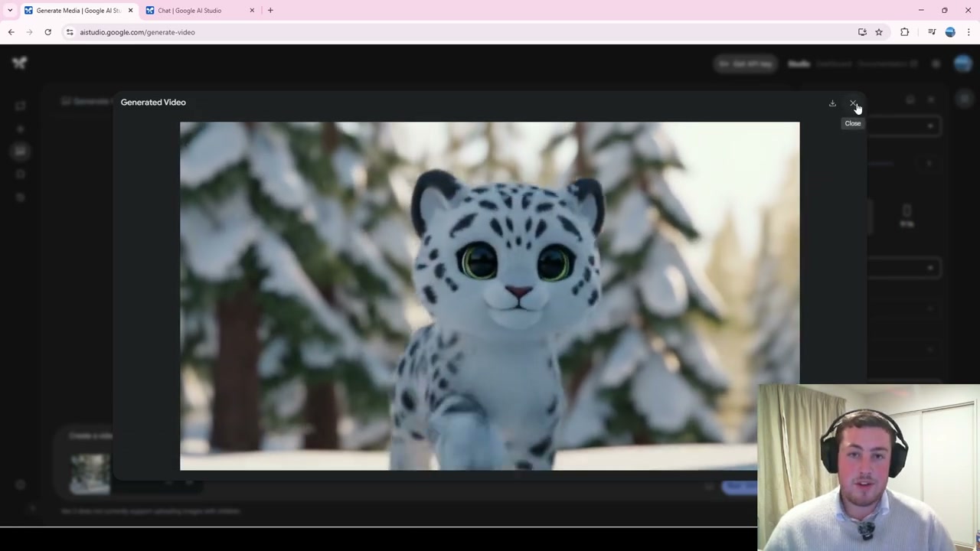
Task: View site information icon in address bar
Action: [70, 32]
